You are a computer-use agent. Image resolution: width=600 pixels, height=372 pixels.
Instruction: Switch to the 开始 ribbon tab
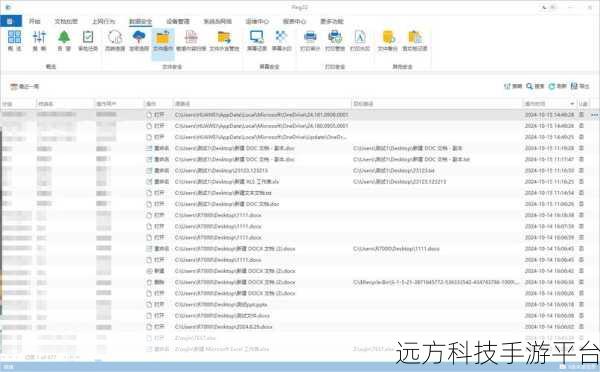coord(35,21)
